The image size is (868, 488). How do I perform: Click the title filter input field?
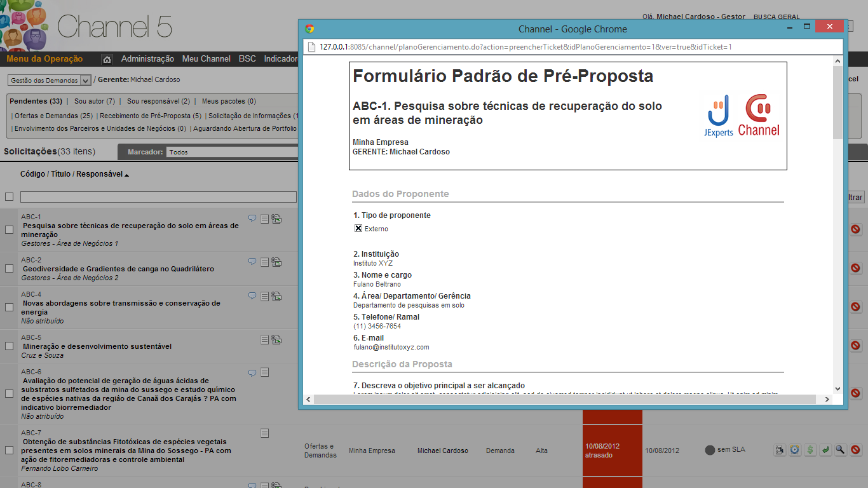pos(158,197)
